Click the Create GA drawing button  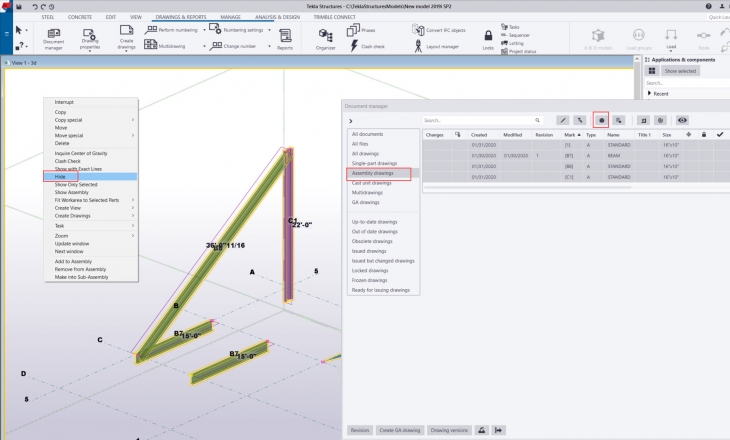click(399, 429)
